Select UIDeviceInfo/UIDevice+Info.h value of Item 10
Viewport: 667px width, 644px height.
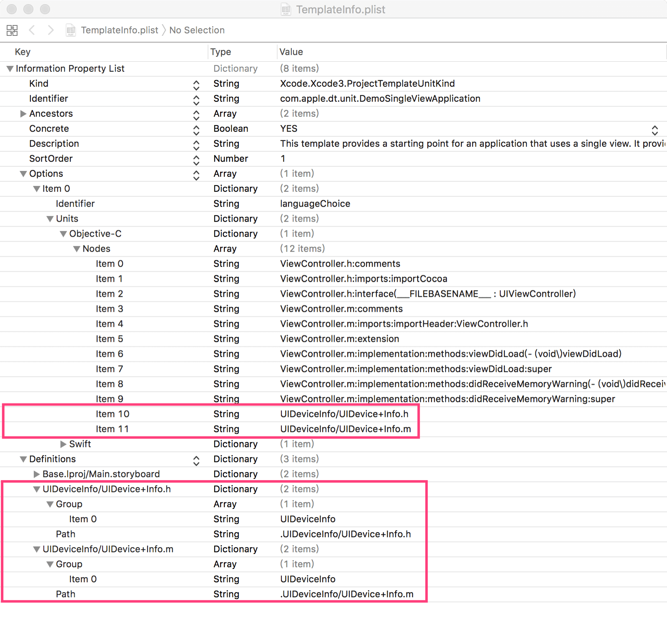tap(344, 414)
